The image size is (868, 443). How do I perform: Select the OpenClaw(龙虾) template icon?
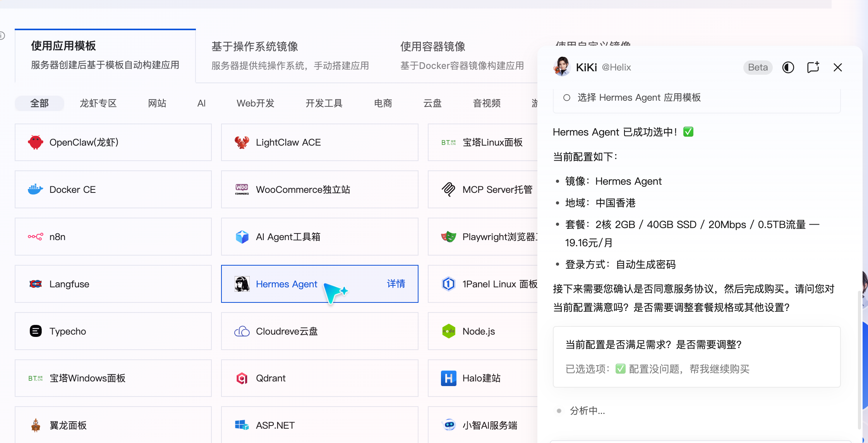point(35,142)
